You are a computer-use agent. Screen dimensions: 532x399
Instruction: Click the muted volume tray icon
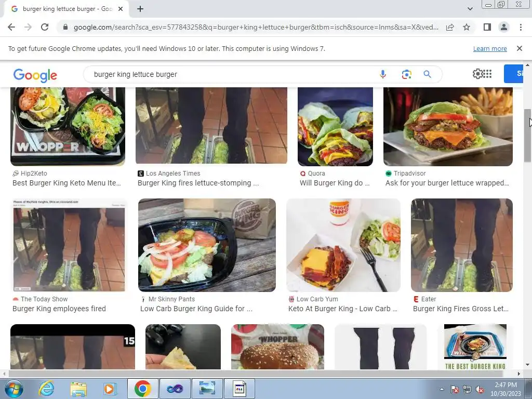coord(480,389)
